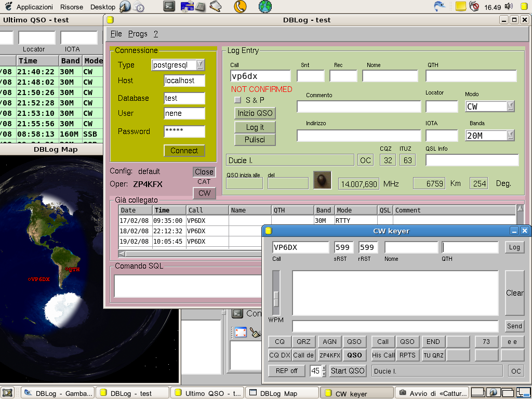Viewport: 532px width, 399px height.
Task: Open the connection Type dropdown
Action: coord(200,65)
